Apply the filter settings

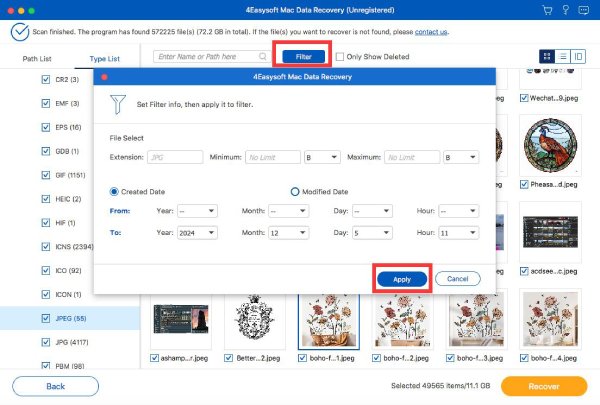pos(402,279)
